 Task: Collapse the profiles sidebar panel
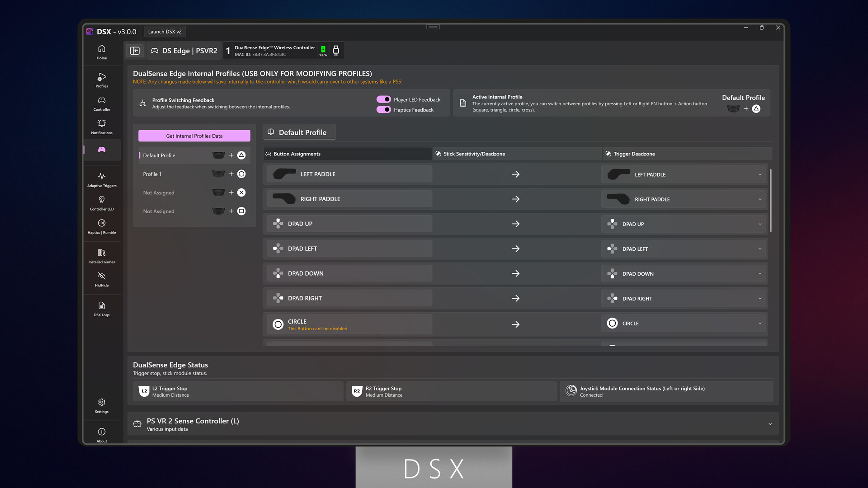[135, 51]
